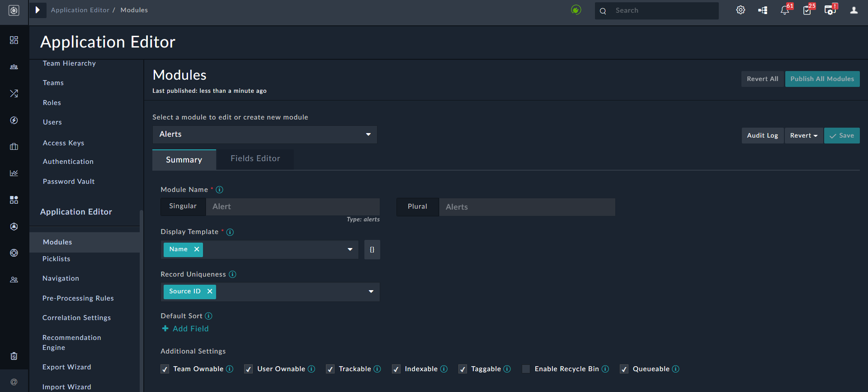Open the Alerts module selection dropdown
This screenshot has width=868, height=392.
(265, 134)
